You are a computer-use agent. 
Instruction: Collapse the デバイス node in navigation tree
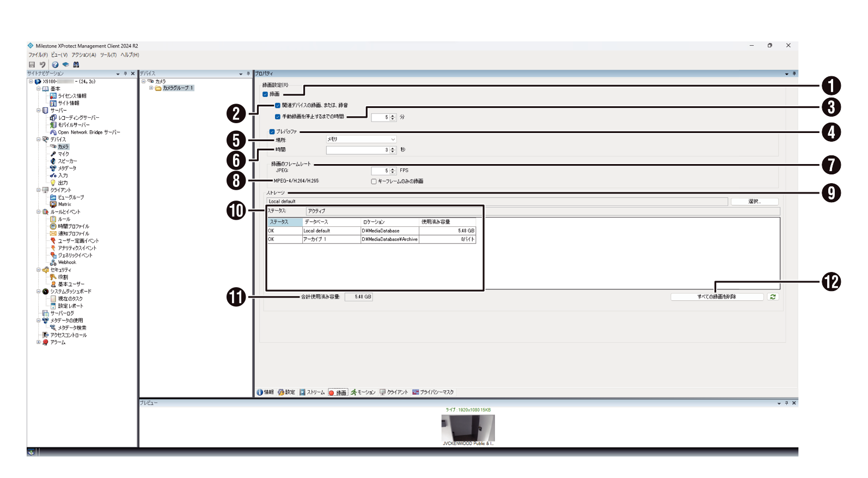39,140
